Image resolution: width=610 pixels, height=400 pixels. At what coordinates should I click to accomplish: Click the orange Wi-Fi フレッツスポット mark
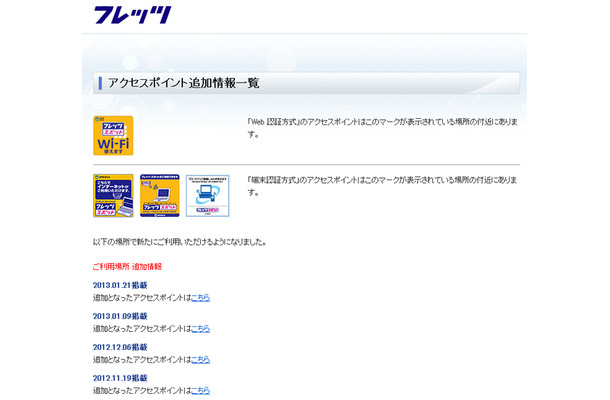pyautogui.click(x=113, y=135)
